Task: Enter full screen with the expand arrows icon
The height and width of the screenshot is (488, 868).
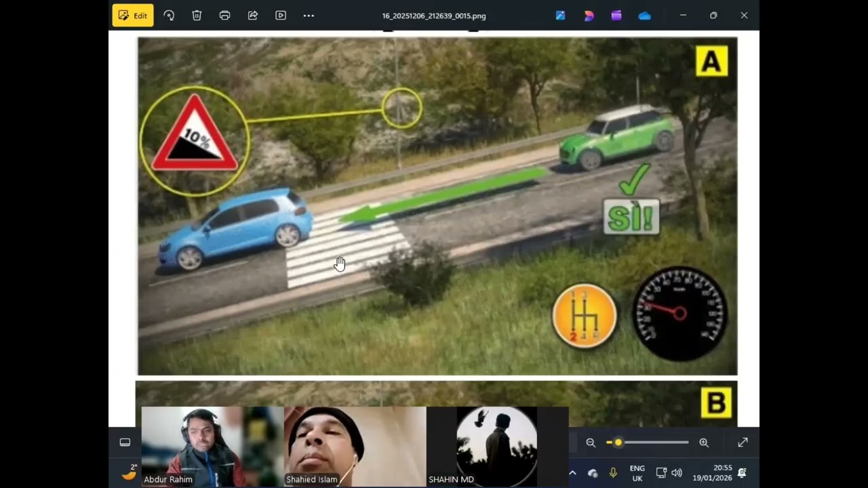Action: [743, 443]
